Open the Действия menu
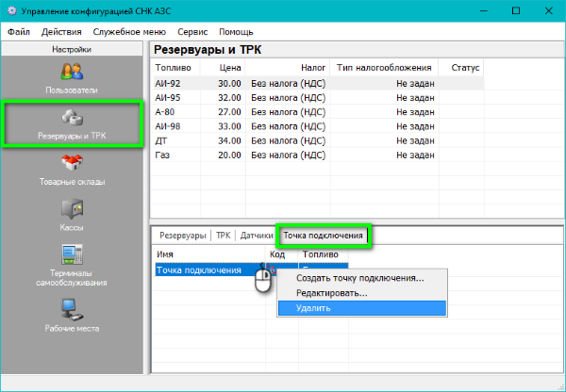This screenshot has height=392, width=566. (61, 31)
